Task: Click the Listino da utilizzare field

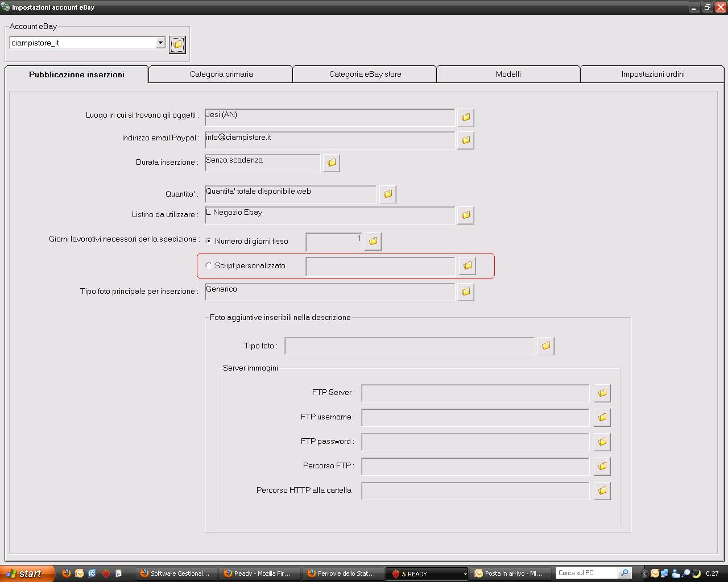Action: click(x=330, y=215)
